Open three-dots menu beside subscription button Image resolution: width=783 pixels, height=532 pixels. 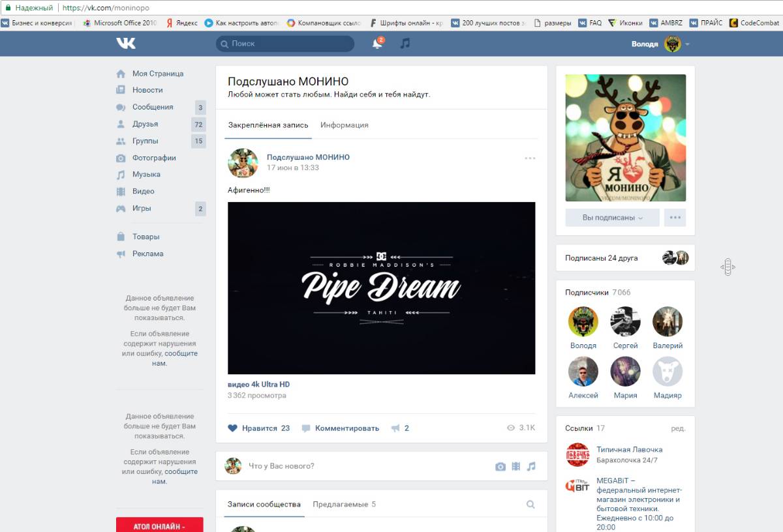[675, 218]
